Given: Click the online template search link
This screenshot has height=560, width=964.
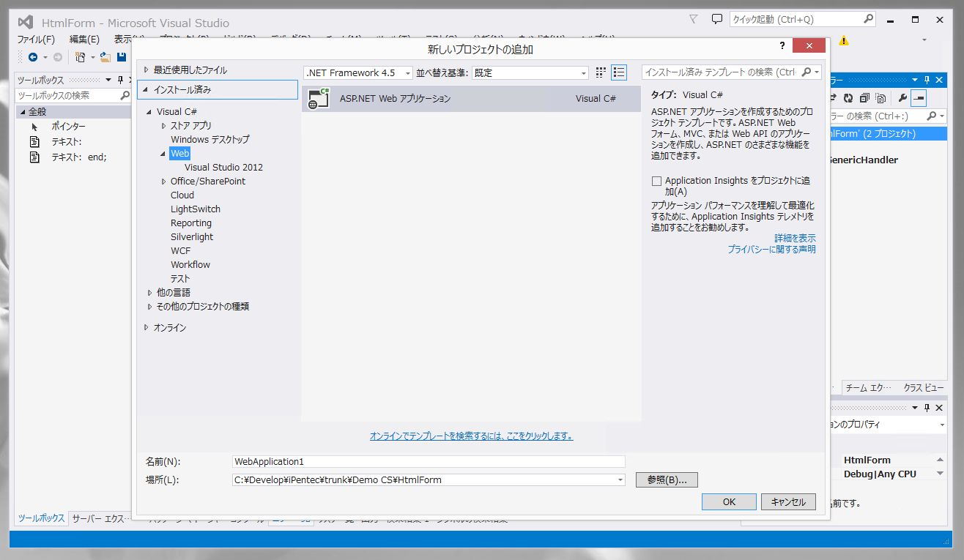Looking at the screenshot, I should (471, 436).
